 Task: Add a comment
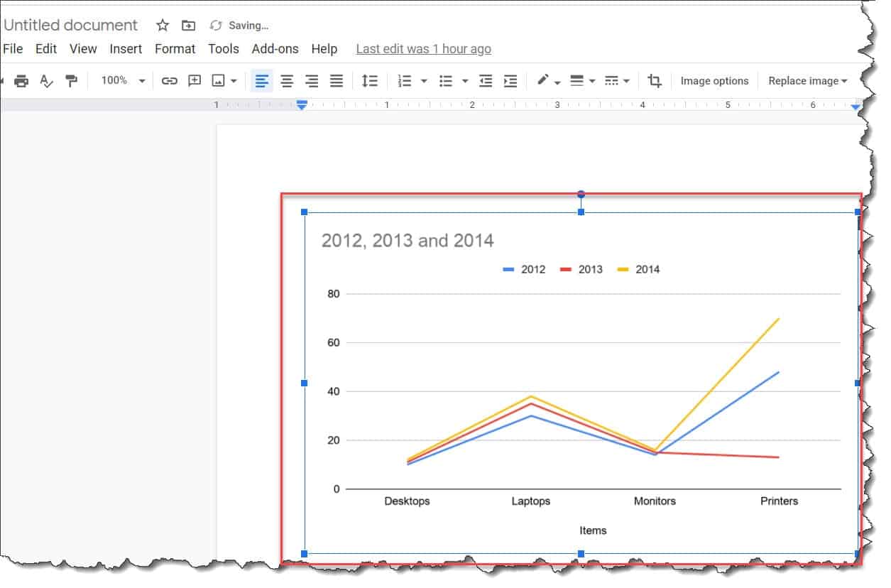[194, 80]
